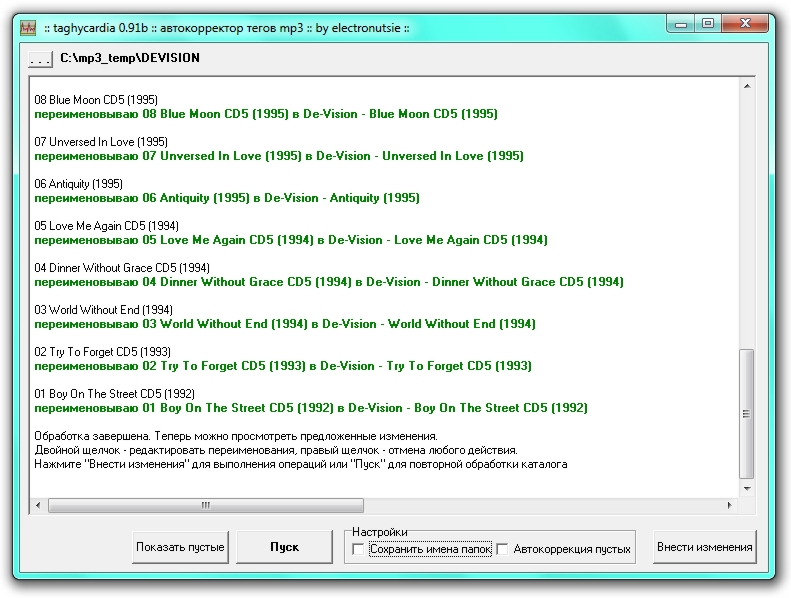The width and height of the screenshot is (791, 598).
Task: Click the horizontal scrollbar left arrow
Action: pyautogui.click(x=38, y=505)
